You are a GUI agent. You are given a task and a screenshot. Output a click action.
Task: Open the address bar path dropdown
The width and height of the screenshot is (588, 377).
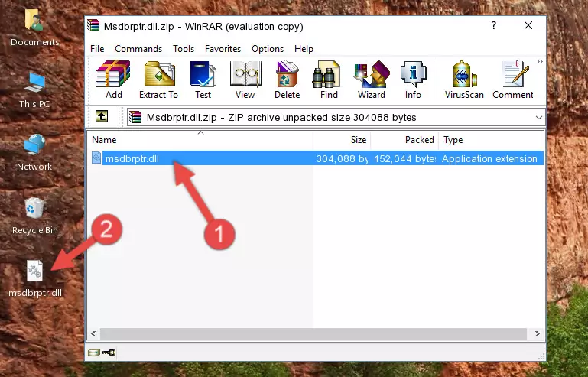tap(539, 118)
